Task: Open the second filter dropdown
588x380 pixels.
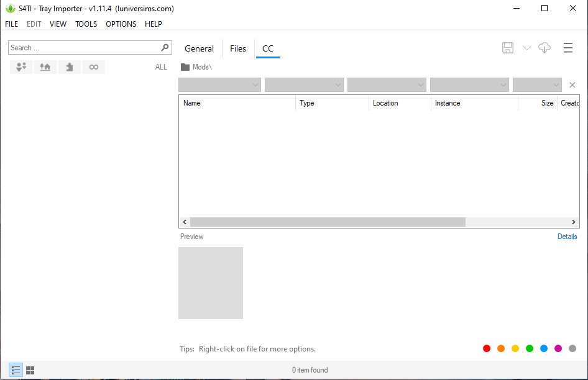Action: tap(304, 84)
